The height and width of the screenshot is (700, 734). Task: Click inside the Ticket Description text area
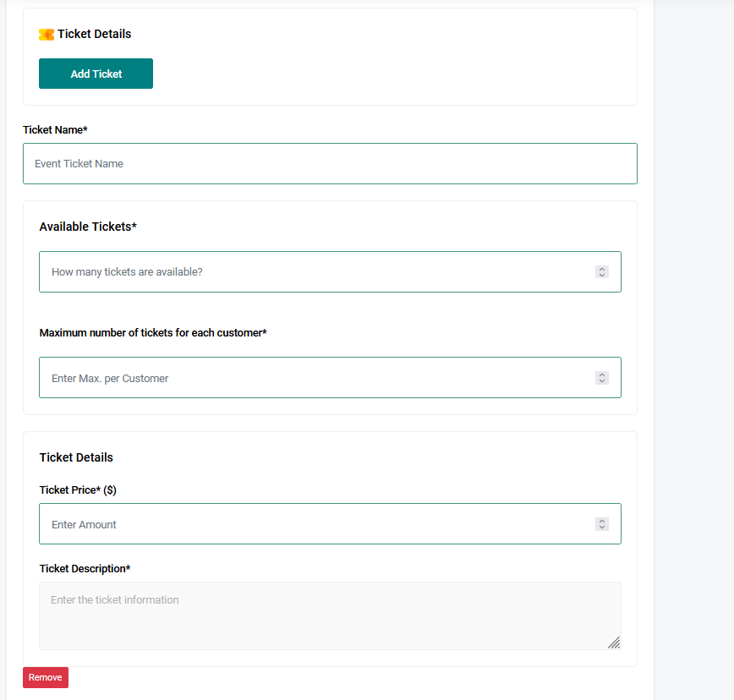pos(330,615)
